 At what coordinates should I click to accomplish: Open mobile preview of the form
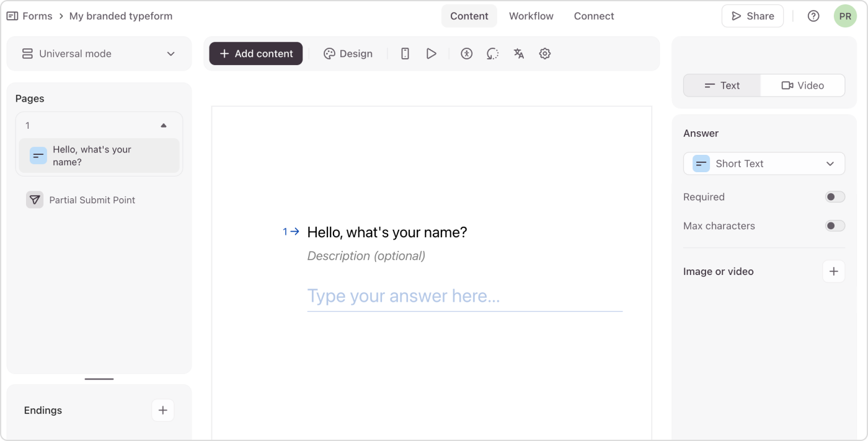[404, 53]
